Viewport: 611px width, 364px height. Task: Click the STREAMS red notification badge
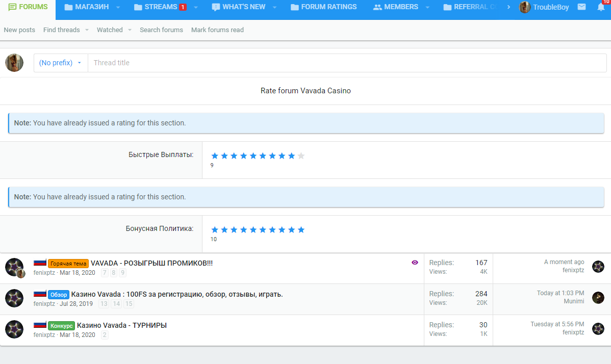tap(183, 7)
